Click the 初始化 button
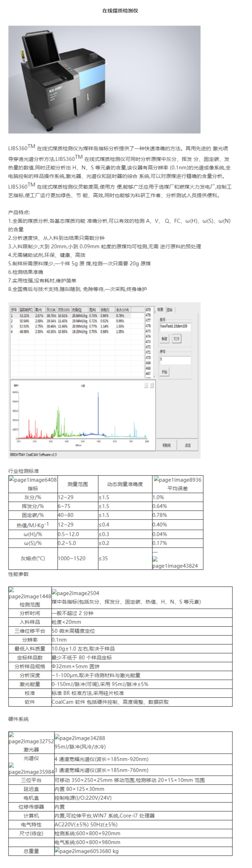 [167, 445]
